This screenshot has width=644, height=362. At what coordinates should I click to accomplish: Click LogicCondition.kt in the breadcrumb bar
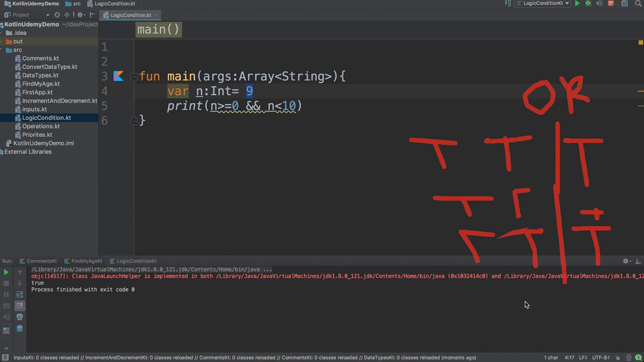point(111,4)
